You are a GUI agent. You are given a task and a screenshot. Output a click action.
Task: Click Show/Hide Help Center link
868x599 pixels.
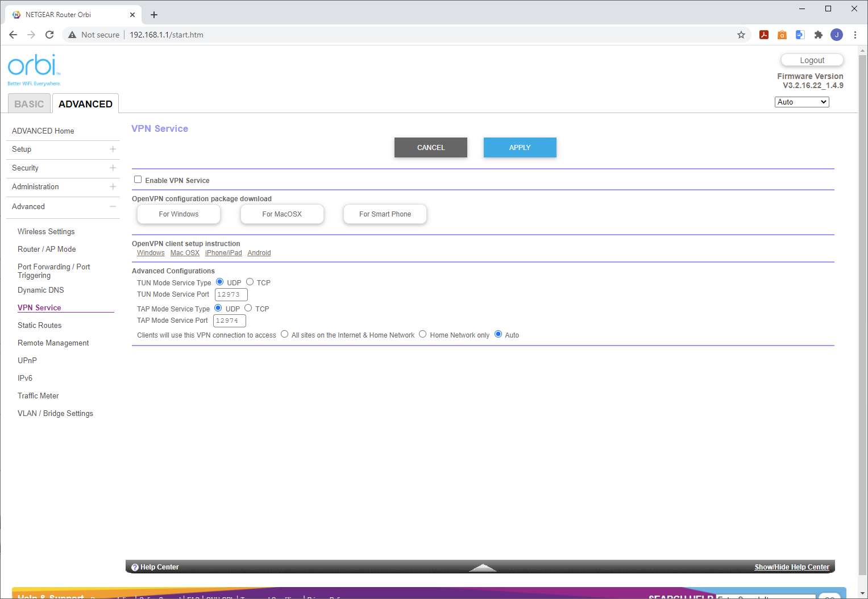pyautogui.click(x=792, y=567)
